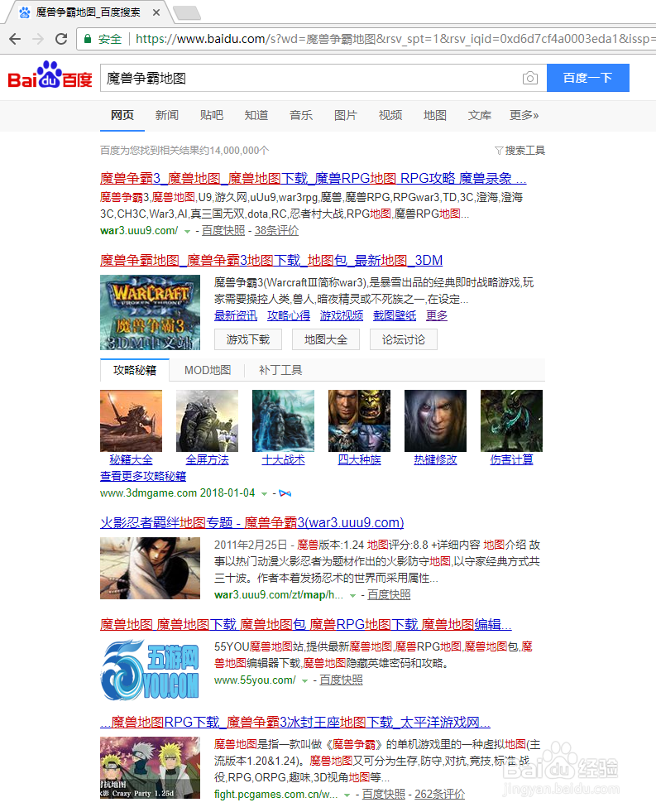Open 查看更多攻略秘籍 link
This screenshot has height=812, width=656.
143,476
